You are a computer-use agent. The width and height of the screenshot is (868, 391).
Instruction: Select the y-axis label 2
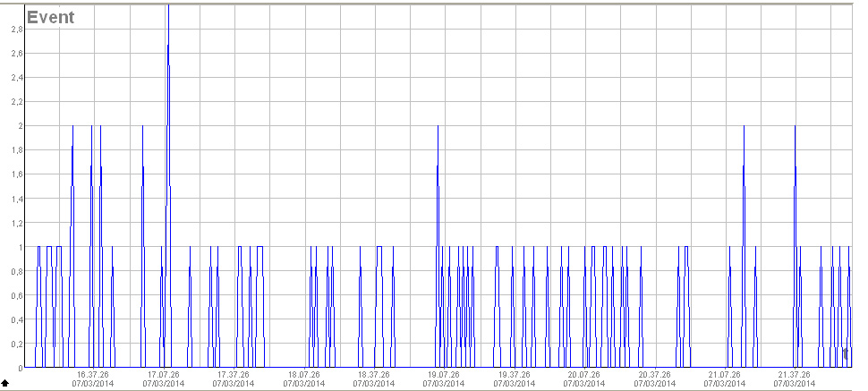tap(18, 126)
